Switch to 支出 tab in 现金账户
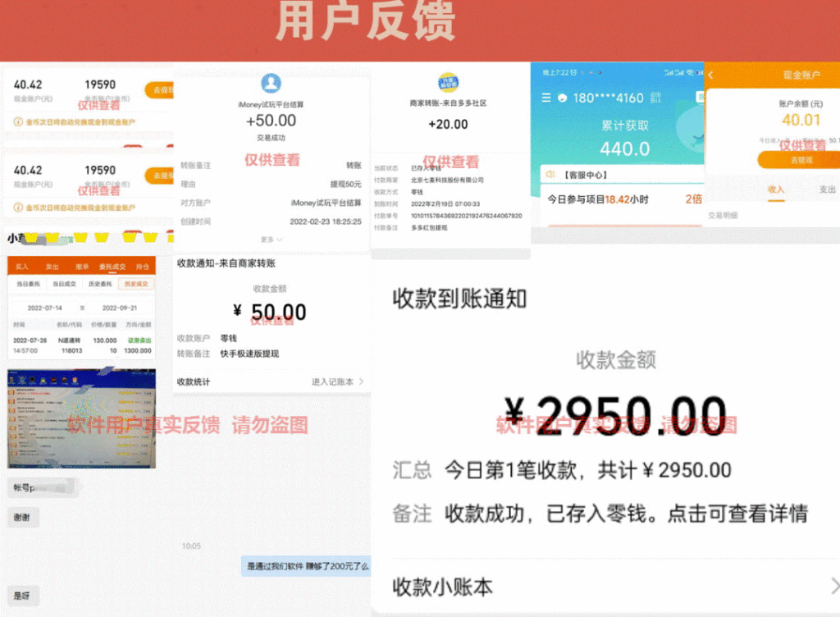 (x=827, y=190)
